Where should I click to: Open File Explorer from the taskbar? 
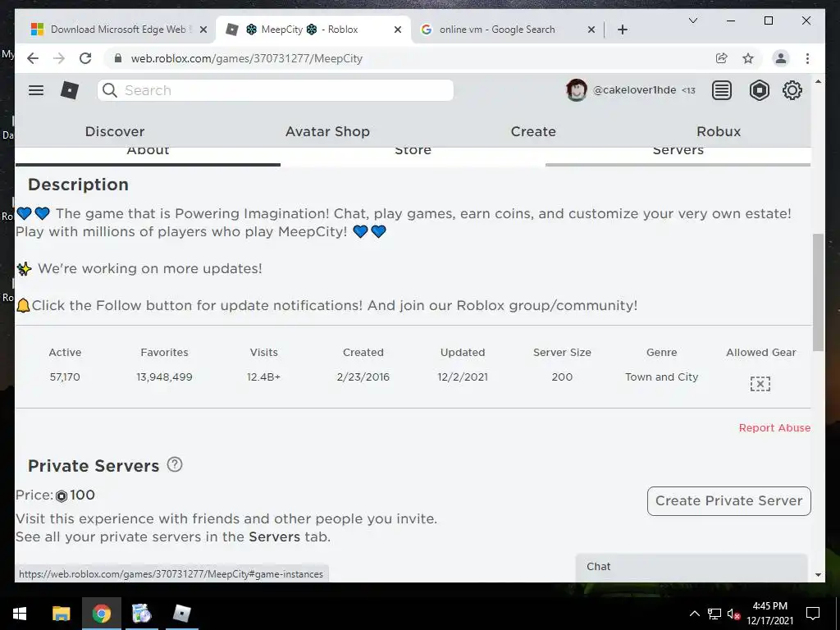(x=61, y=614)
